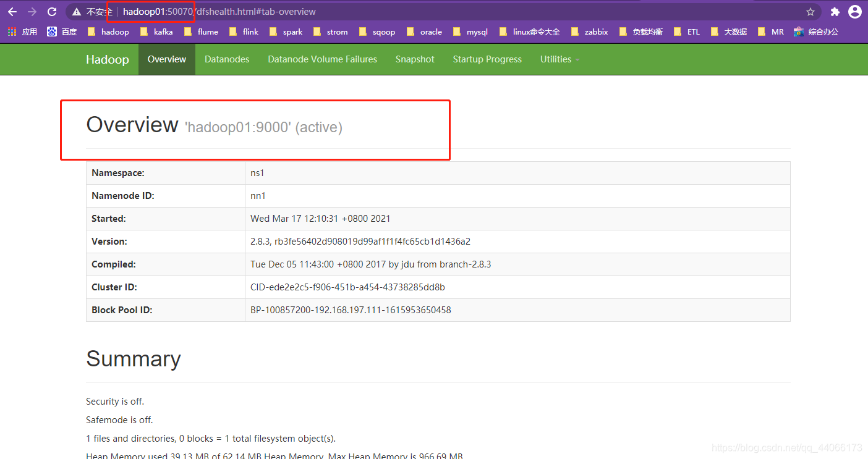The width and height of the screenshot is (868, 459).
Task: Open the oracle bookmark folder
Action: coord(425,32)
